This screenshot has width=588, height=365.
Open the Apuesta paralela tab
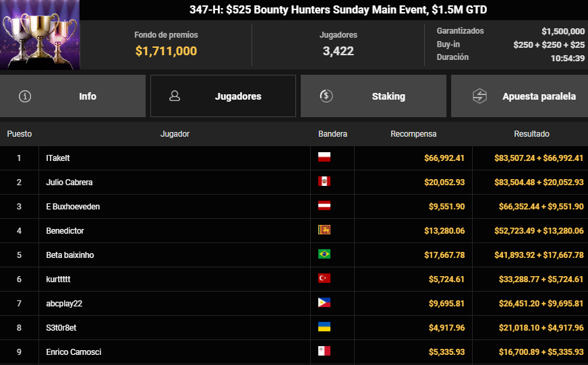pos(519,96)
